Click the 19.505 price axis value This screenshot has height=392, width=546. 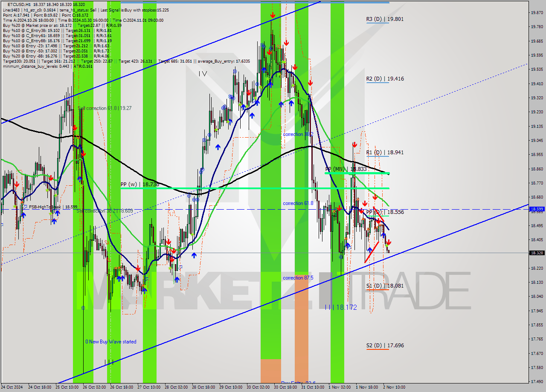pyautogui.click(x=537, y=69)
